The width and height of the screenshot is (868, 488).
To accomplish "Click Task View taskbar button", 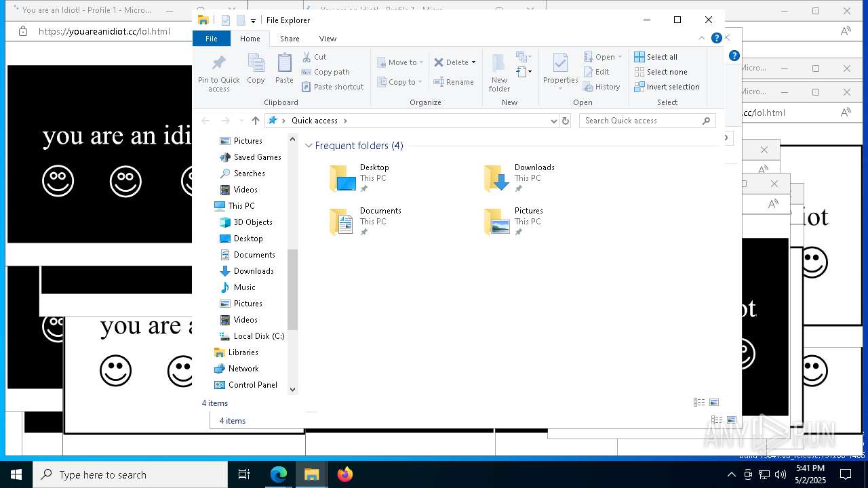I will [244, 474].
